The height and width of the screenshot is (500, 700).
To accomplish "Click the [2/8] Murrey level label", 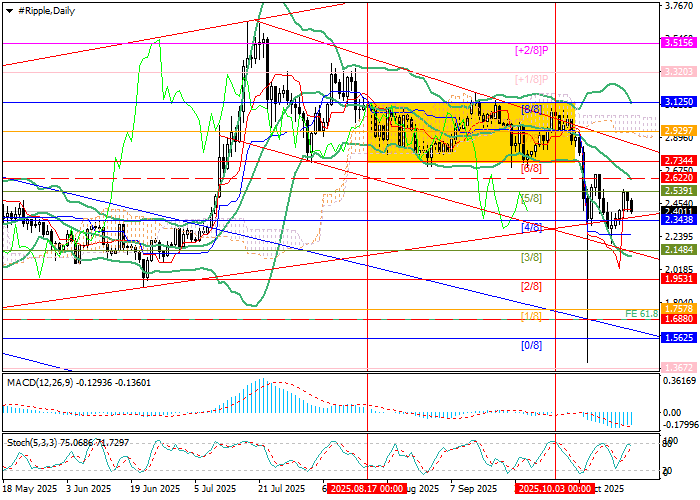I will (x=532, y=287).
